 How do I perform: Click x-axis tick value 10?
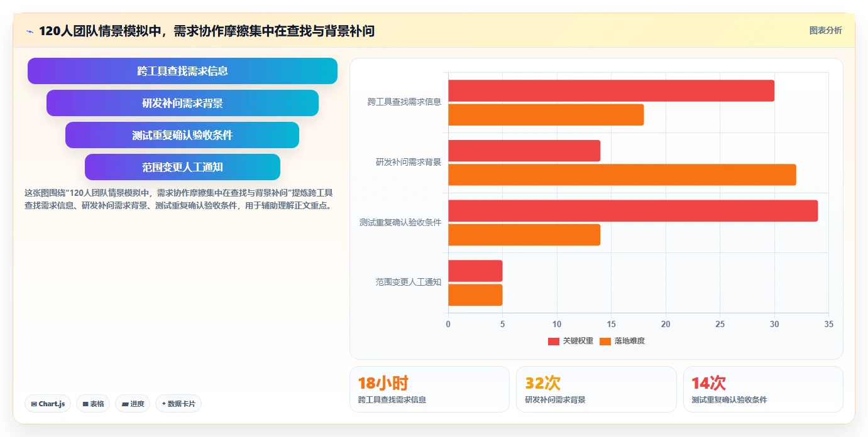557,325
